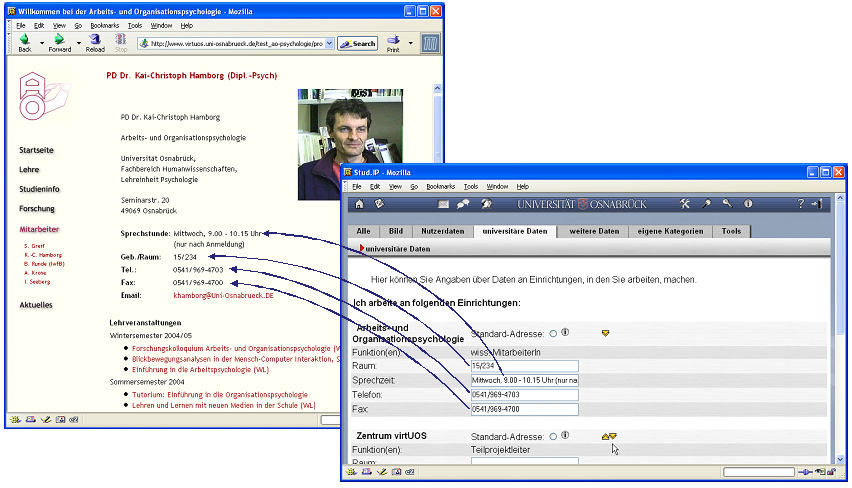Click the Raum field containing 15/234

pos(524,366)
